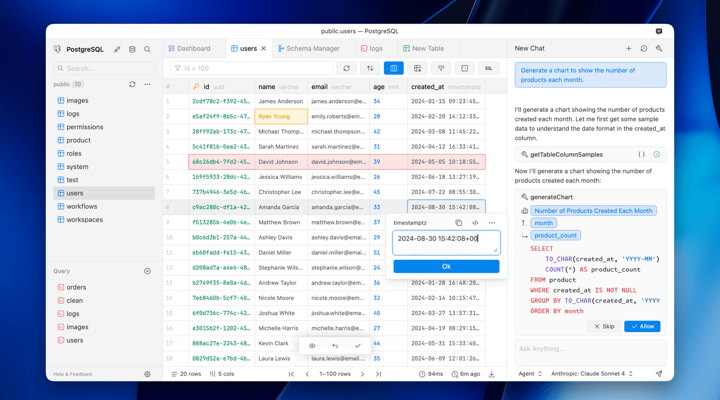Confirm the timestamp edit with Ok

[x=446, y=266]
